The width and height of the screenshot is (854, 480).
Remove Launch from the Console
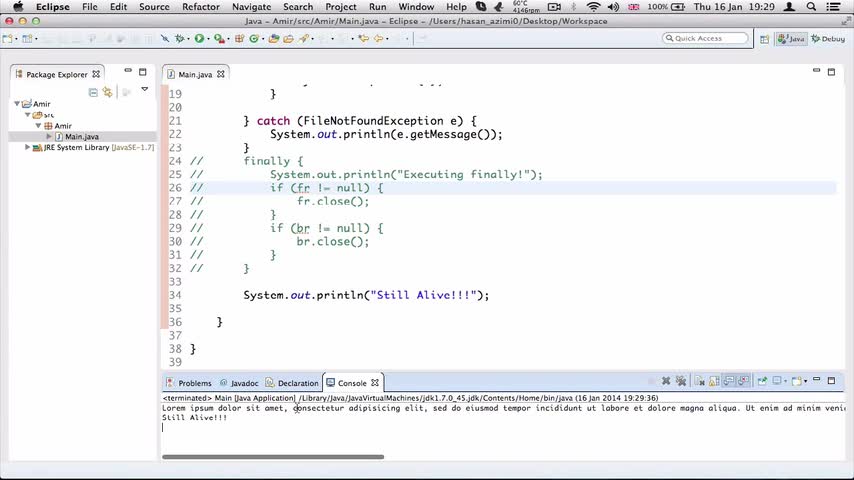tap(666, 381)
